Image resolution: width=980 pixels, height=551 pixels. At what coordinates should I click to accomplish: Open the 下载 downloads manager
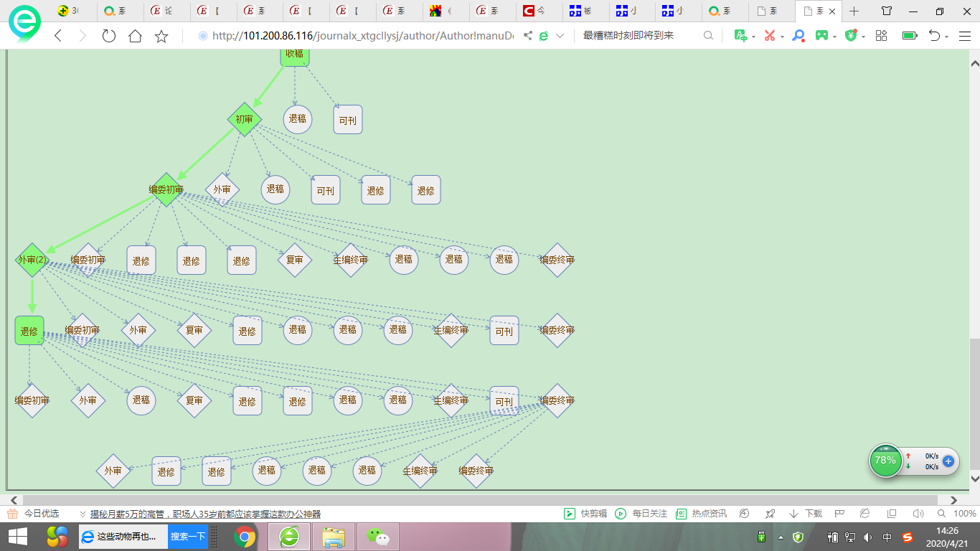(806, 514)
